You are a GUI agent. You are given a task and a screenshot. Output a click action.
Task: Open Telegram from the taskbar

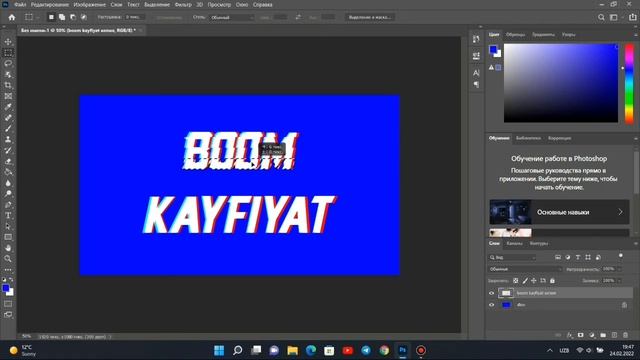point(366,351)
